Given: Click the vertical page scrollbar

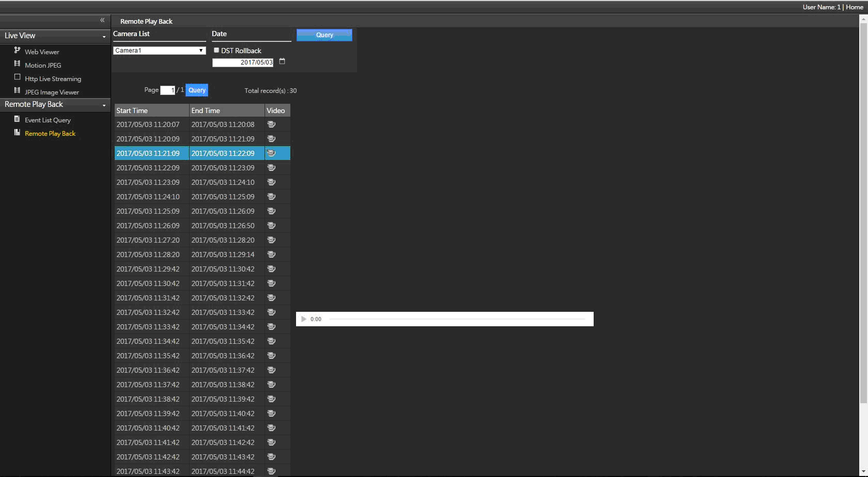Looking at the screenshot, I should (863, 213).
